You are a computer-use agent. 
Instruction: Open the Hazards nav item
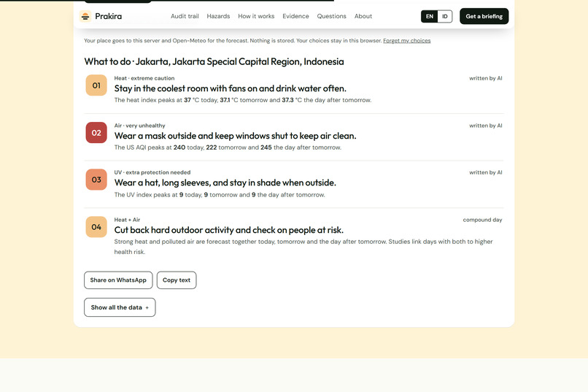tap(218, 16)
